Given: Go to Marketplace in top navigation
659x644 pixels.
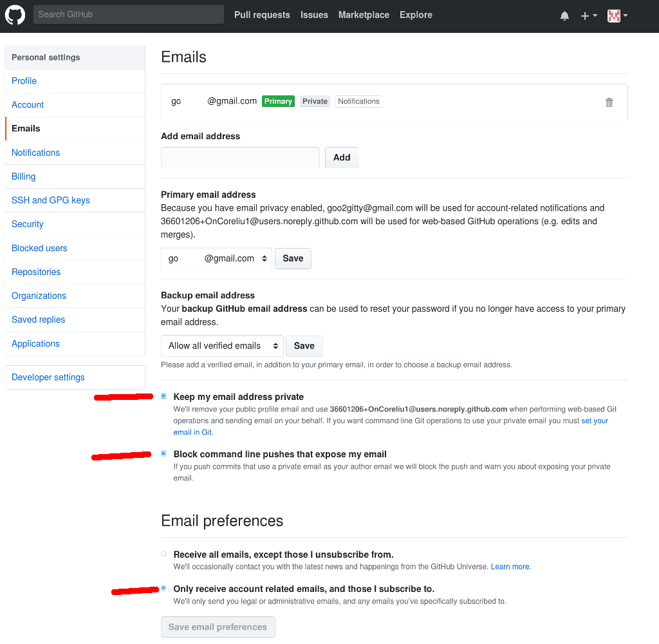Looking at the screenshot, I should pos(364,15).
